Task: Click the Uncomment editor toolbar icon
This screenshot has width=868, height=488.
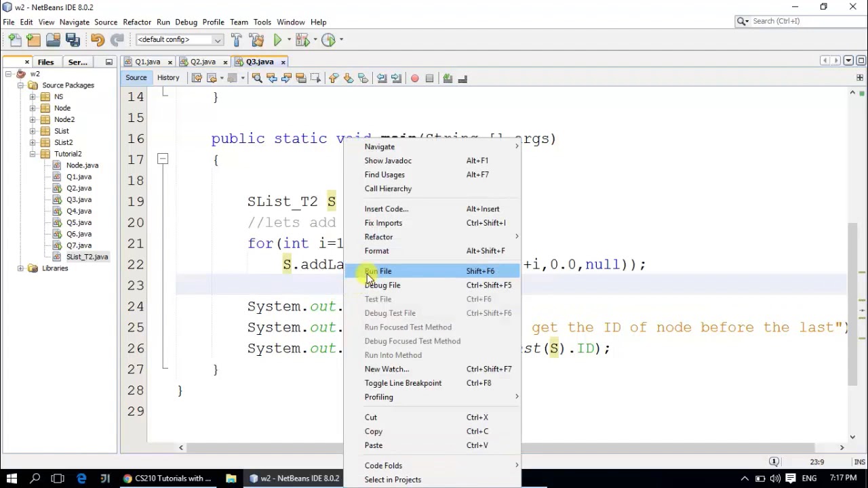Action: pos(462,78)
